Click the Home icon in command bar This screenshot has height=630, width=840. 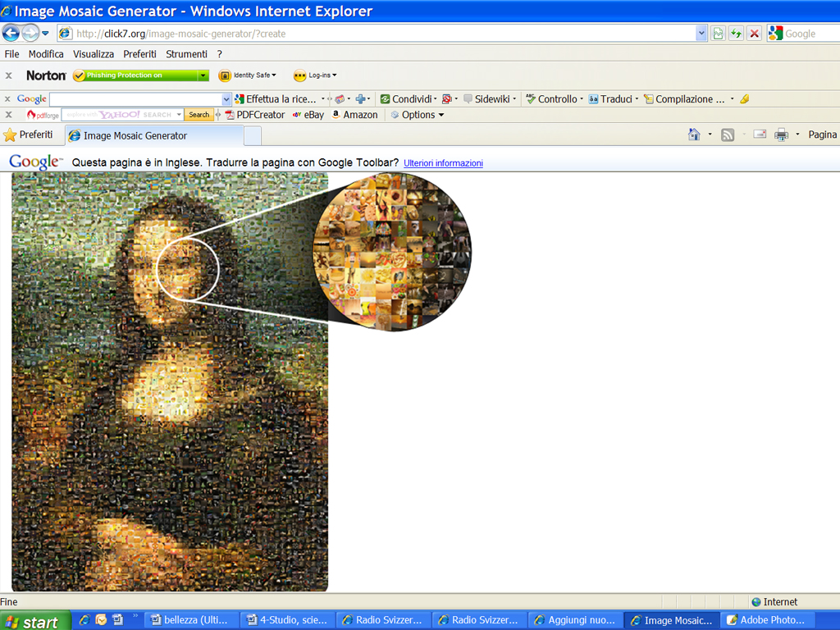pyautogui.click(x=694, y=135)
